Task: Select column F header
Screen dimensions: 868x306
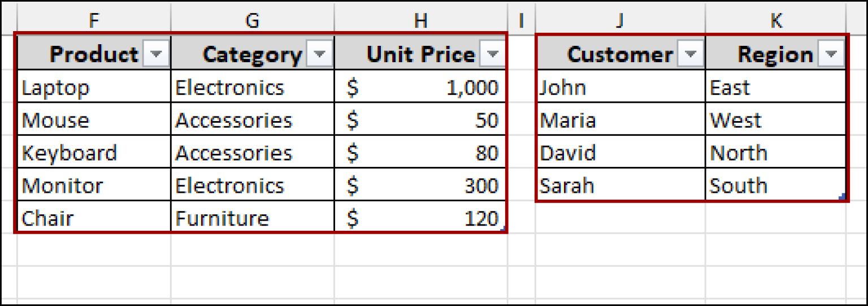Action: click(94, 20)
